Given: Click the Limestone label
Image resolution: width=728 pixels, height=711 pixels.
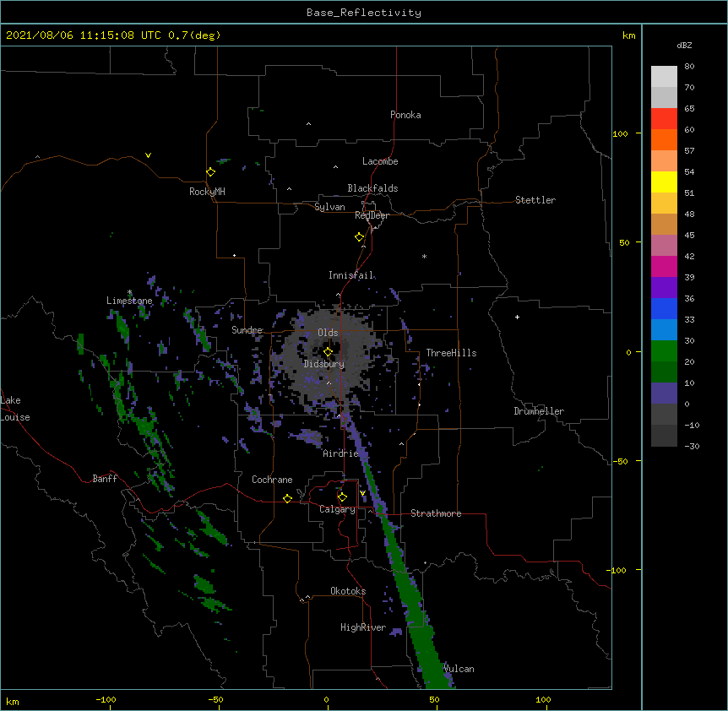Looking at the screenshot, I should click(129, 301).
